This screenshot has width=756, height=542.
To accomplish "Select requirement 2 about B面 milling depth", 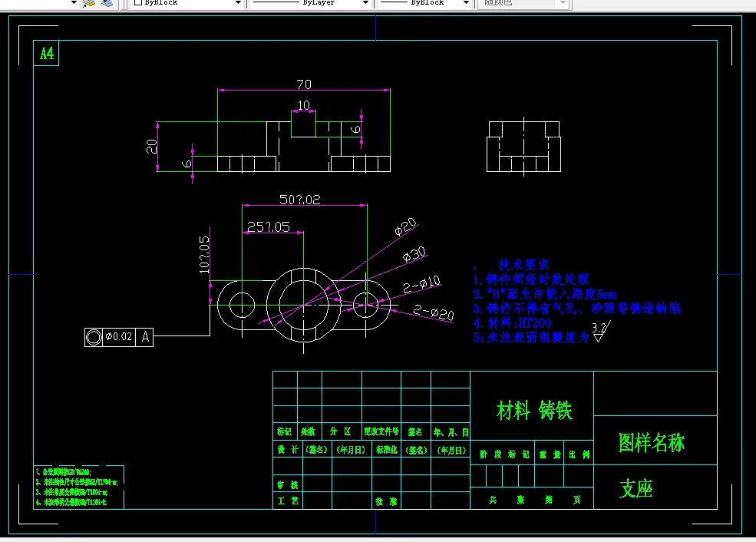I will point(545,294).
